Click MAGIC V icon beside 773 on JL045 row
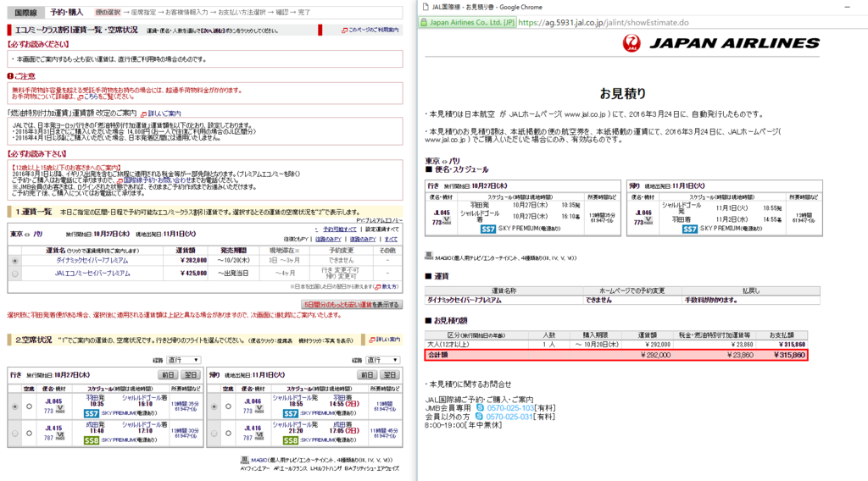Screen dimensions: 868x481 60,410
